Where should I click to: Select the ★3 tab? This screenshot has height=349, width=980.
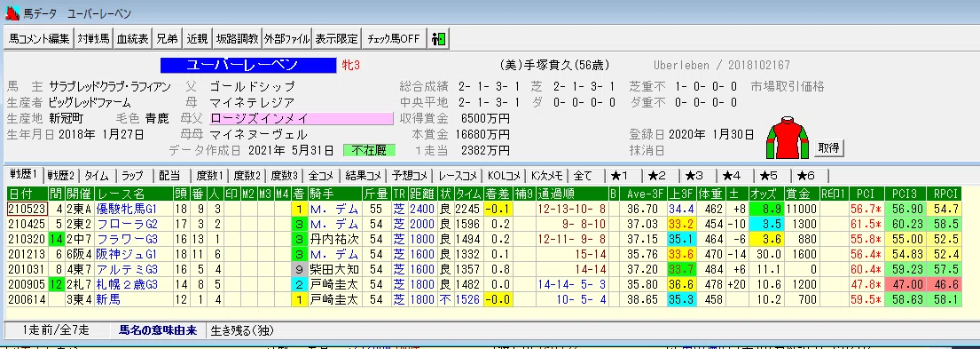tap(695, 176)
